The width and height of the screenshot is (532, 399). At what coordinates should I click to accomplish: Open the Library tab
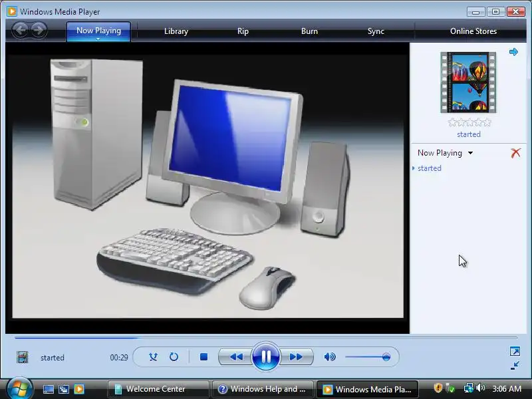tap(176, 31)
